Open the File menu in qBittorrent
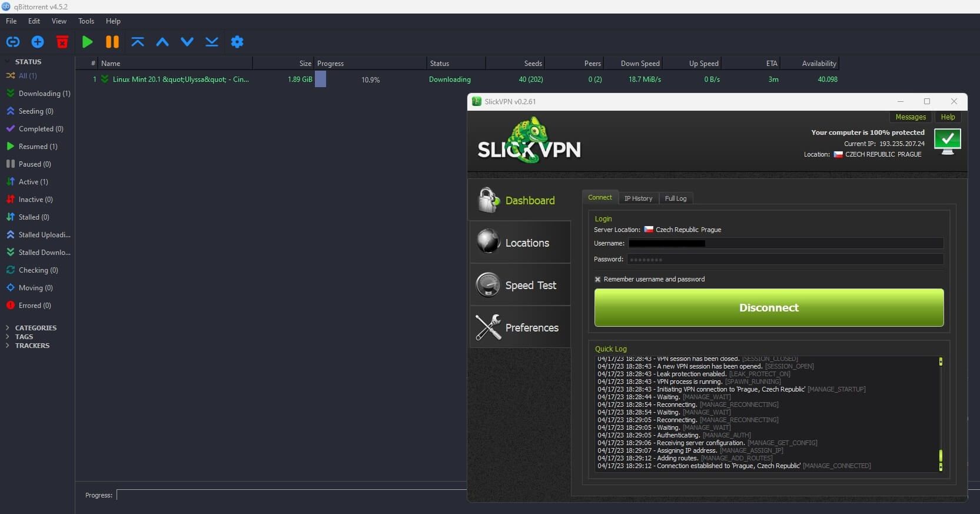The height and width of the screenshot is (514, 980). [11, 21]
